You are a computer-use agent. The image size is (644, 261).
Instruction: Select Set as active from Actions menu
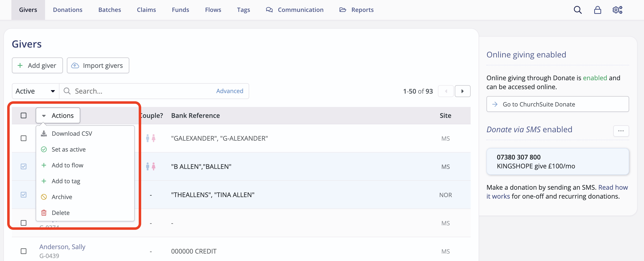point(69,149)
